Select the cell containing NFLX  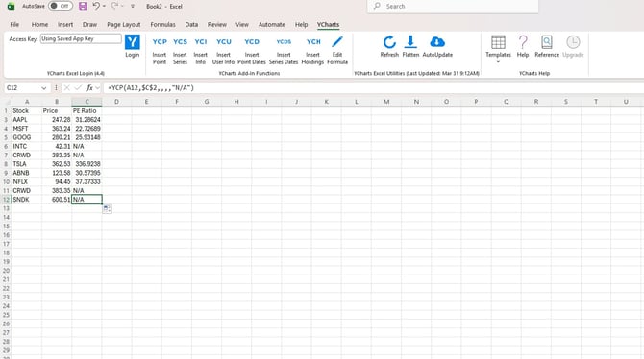(x=27, y=181)
